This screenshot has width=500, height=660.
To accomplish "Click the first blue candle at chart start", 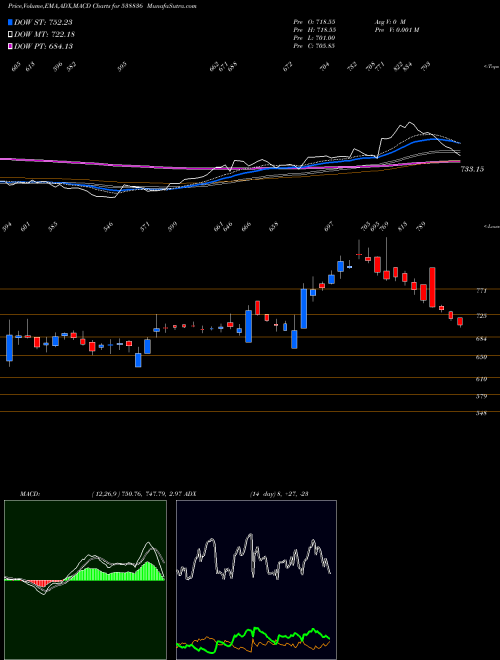I will [9, 348].
